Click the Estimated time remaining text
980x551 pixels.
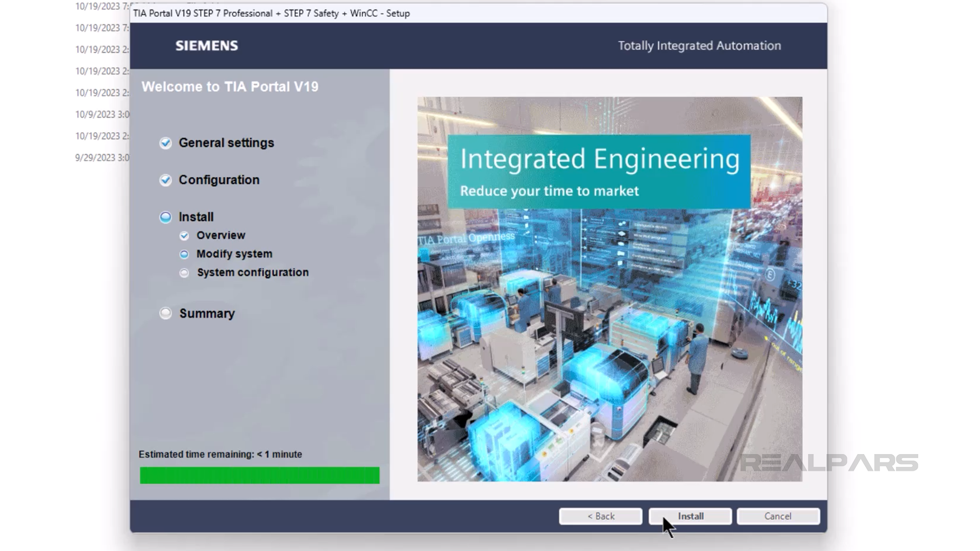click(220, 454)
